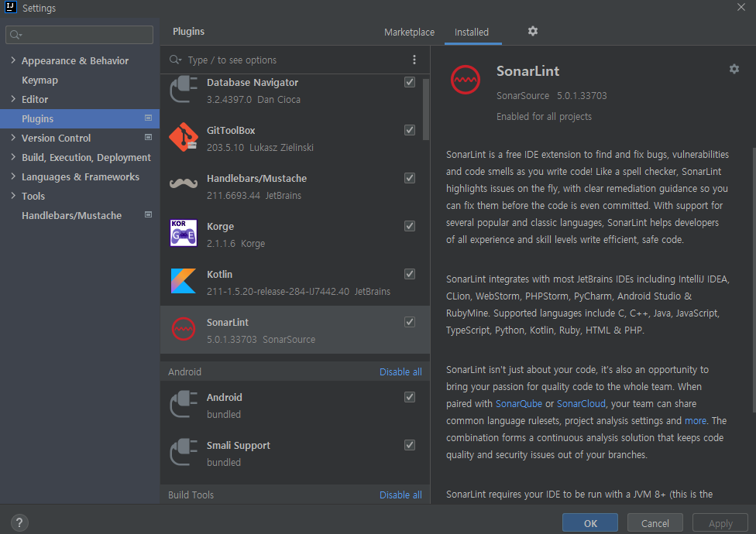
Task: Click the IntelliJ logo in the title bar
Action: coord(11,7)
